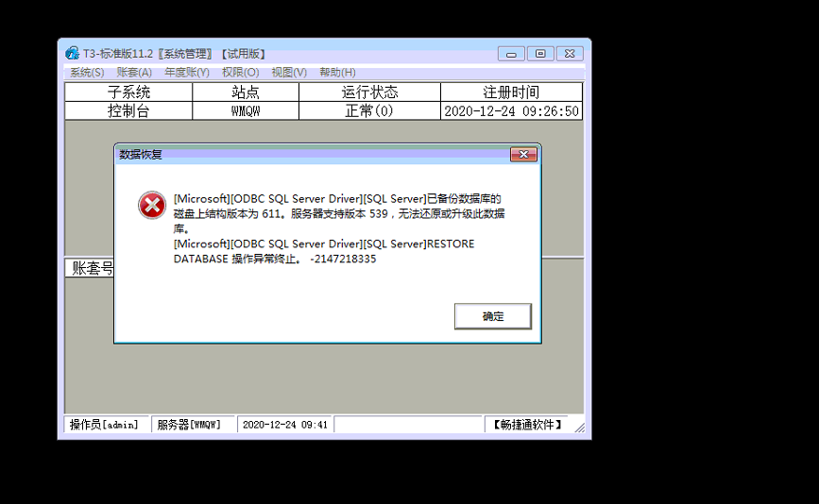Select the 2020-12-24 09:26:50 cell
Viewport: 819px width, 504px height.
(x=511, y=110)
